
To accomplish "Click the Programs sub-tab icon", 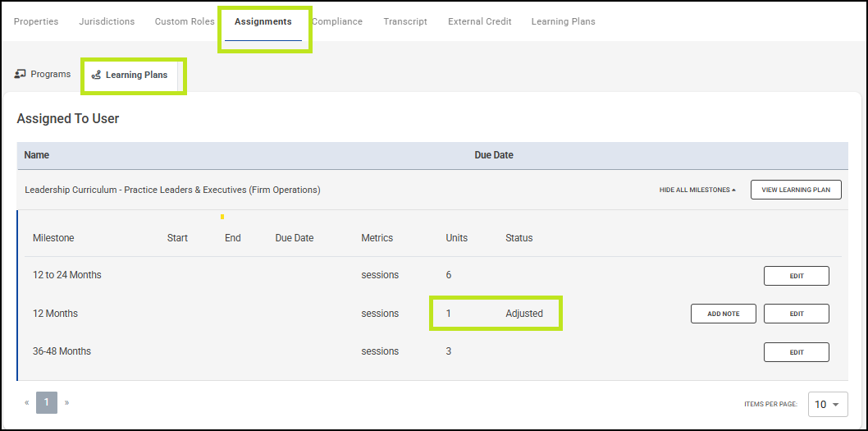I will 21,74.
